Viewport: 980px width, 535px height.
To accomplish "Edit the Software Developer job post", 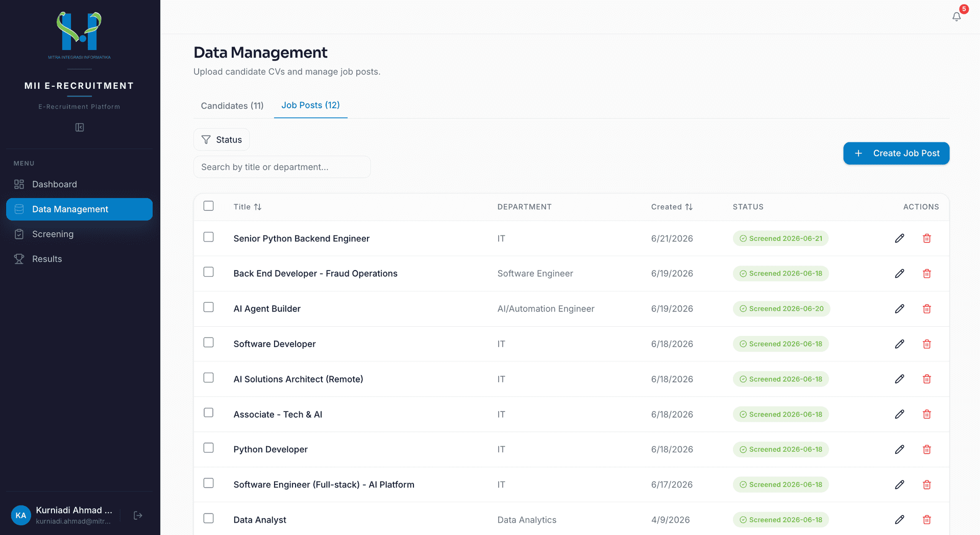I will pos(899,344).
